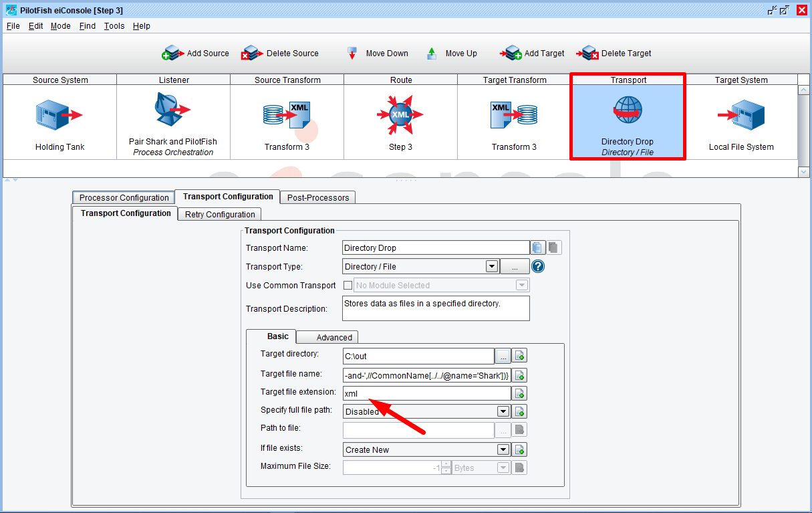Open the Specify full file path dropdown
The image size is (812, 513).
click(x=503, y=411)
